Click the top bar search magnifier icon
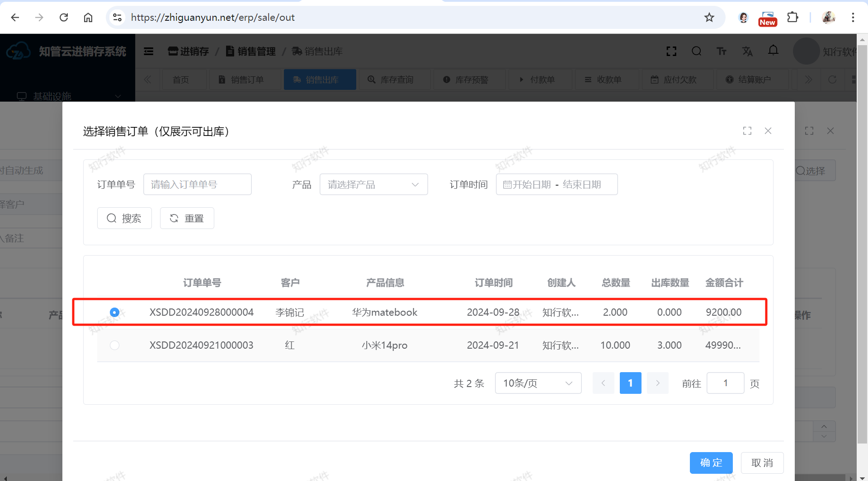This screenshot has height=481, width=868. (x=696, y=51)
